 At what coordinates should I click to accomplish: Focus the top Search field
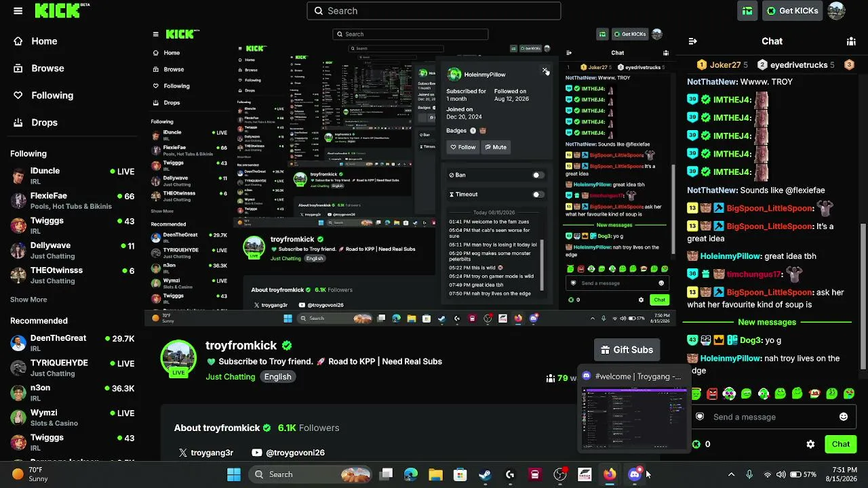(x=434, y=11)
